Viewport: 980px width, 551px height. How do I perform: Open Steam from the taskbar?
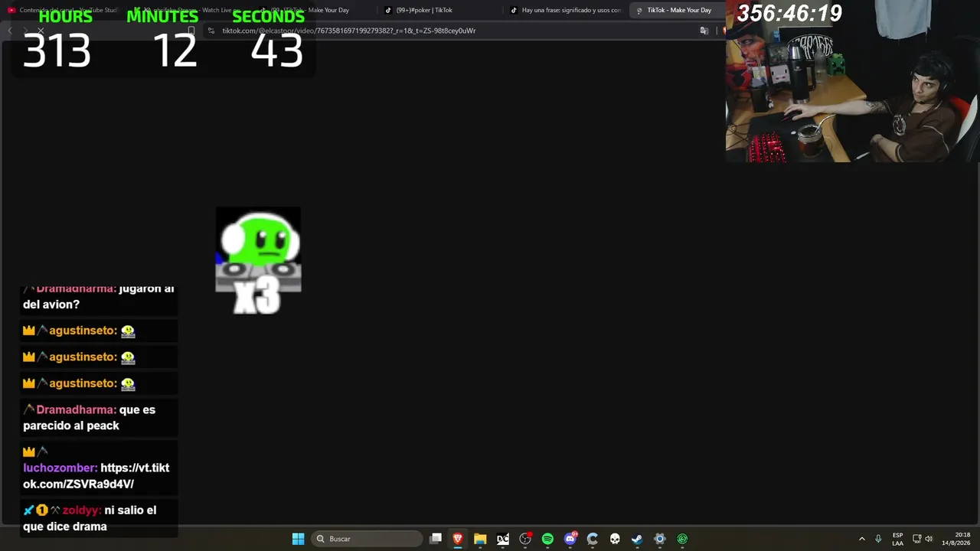pyautogui.click(x=637, y=539)
